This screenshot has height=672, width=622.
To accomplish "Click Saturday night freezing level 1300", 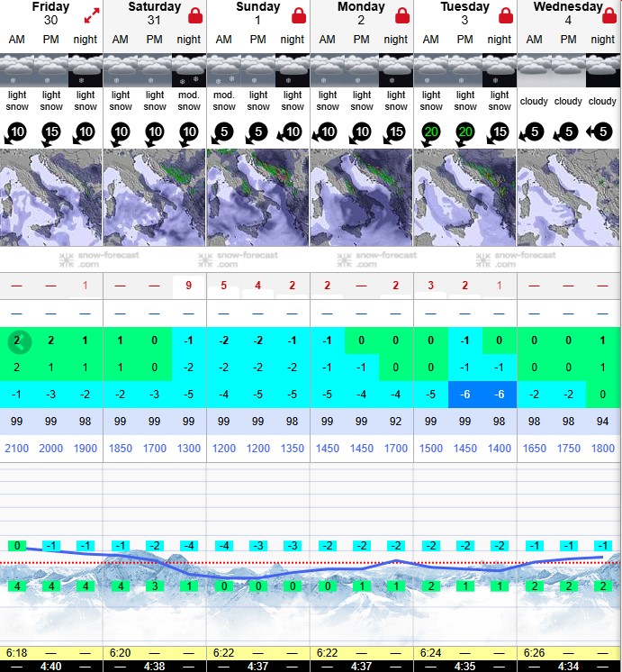I will click(x=189, y=449).
